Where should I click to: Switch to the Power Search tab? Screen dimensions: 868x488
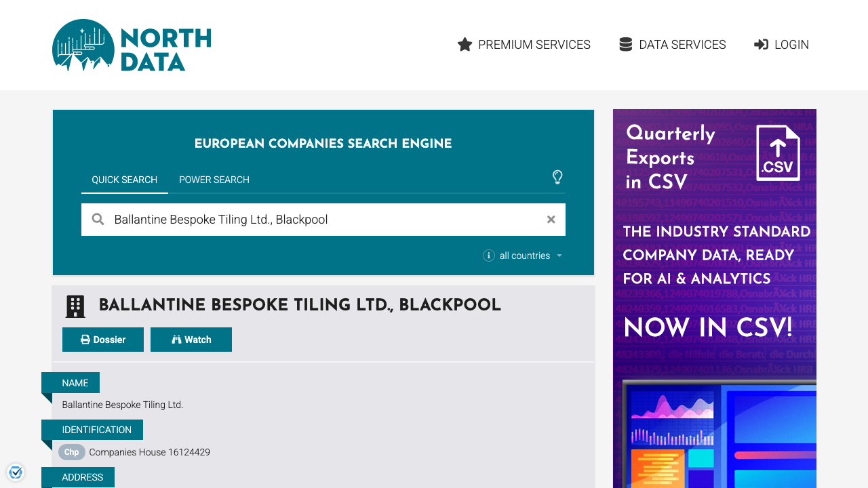pyautogui.click(x=214, y=180)
